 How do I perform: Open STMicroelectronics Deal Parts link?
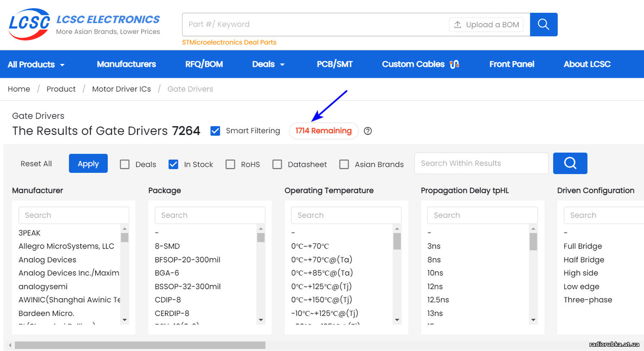(x=229, y=42)
